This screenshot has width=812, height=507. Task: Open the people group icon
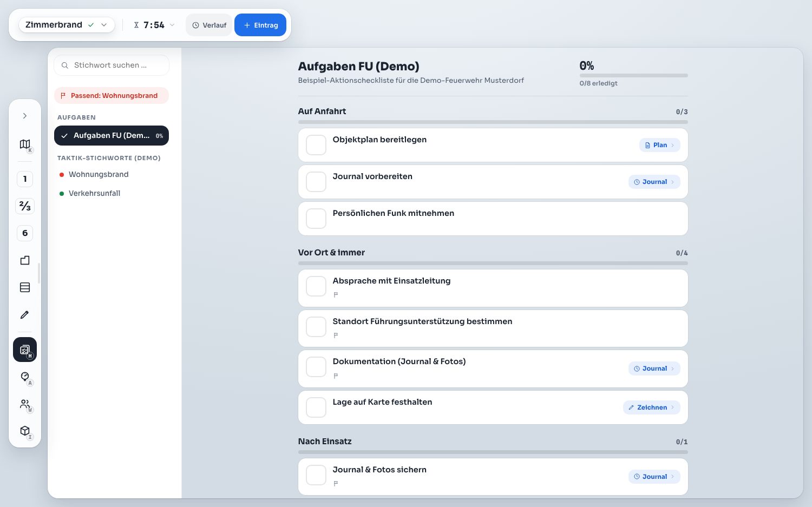[x=25, y=404]
